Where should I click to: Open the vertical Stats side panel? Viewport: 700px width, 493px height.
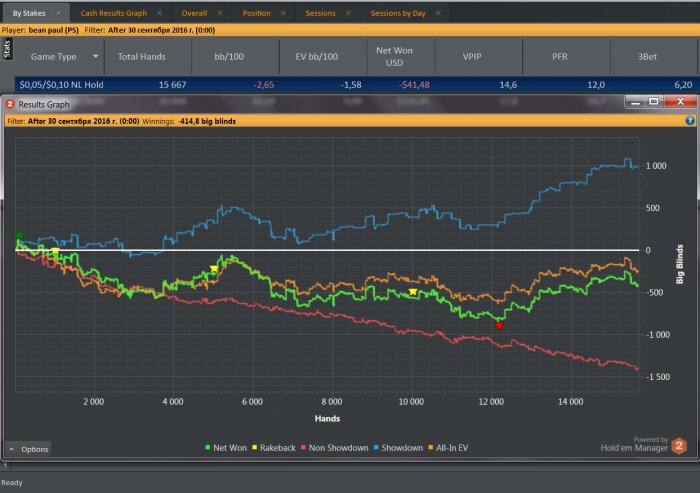point(7,49)
